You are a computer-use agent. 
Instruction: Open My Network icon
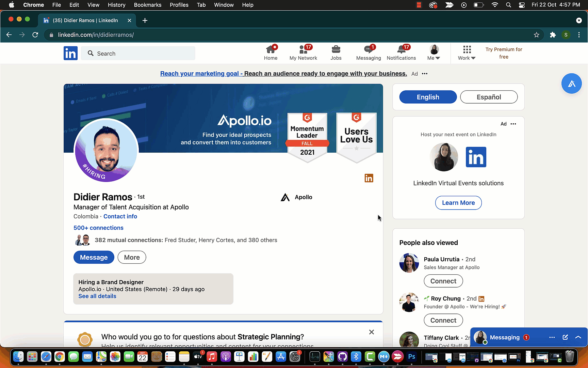[x=303, y=50]
